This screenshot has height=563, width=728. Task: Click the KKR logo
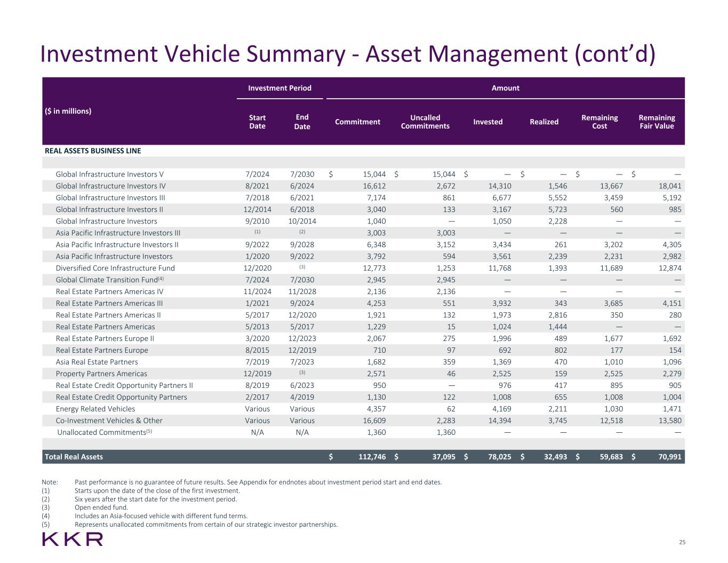tap(73, 539)
